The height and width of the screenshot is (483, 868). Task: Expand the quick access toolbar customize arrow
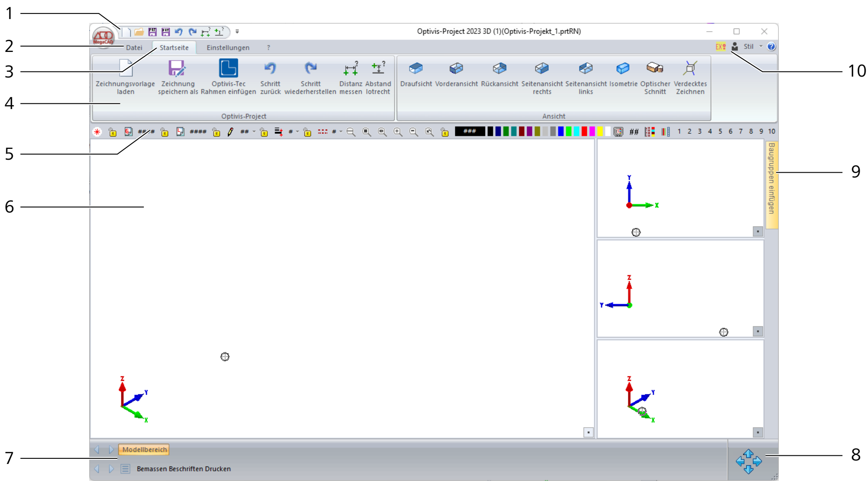tap(237, 32)
